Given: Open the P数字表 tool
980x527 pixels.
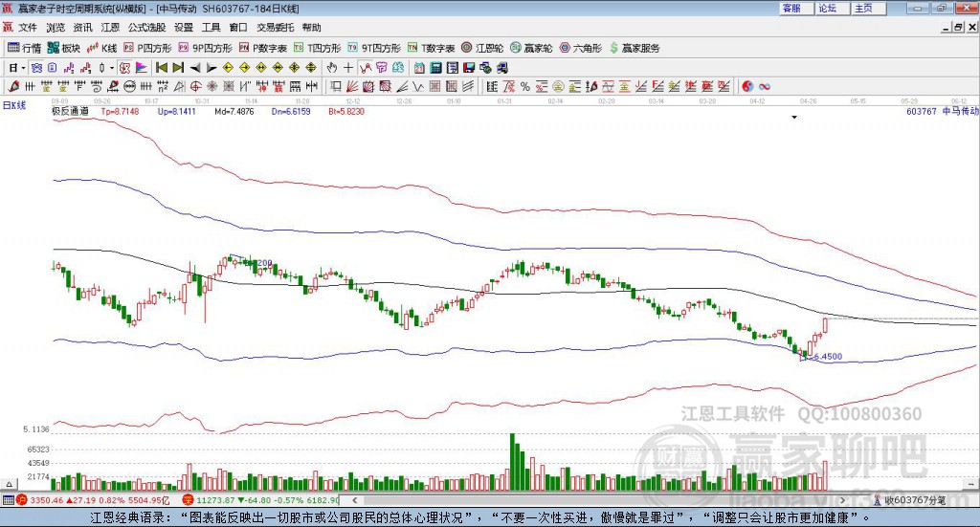Looking at the screenshot, I should [x=263, y=48].
